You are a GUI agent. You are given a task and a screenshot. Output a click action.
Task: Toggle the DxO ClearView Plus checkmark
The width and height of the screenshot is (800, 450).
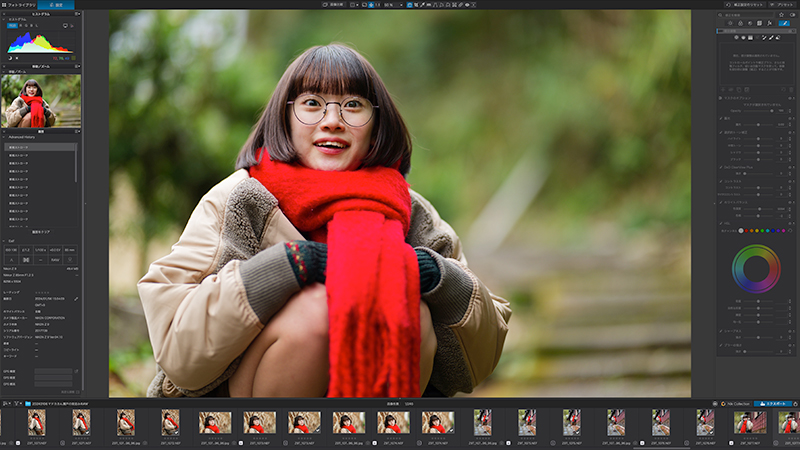[x=720, y=167]
